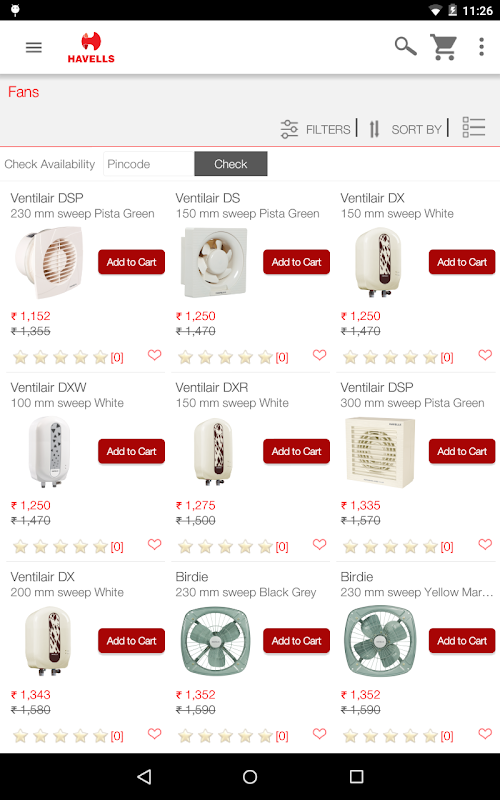Screen dimensions: 500x800
Task: Tap the Pincode input field
Action: tap(148, 164)
